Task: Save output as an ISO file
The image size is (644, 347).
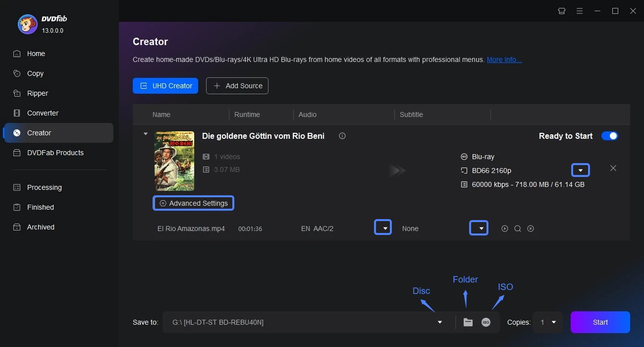Action: tap(485, 322)
